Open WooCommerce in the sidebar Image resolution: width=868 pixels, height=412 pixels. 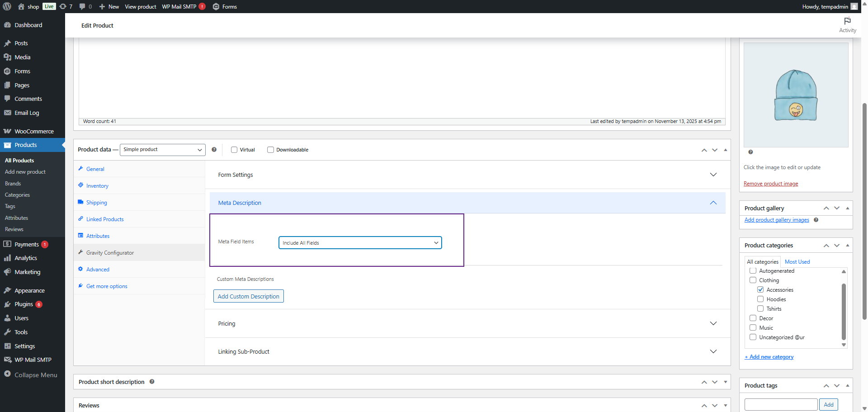pos(34,131)
